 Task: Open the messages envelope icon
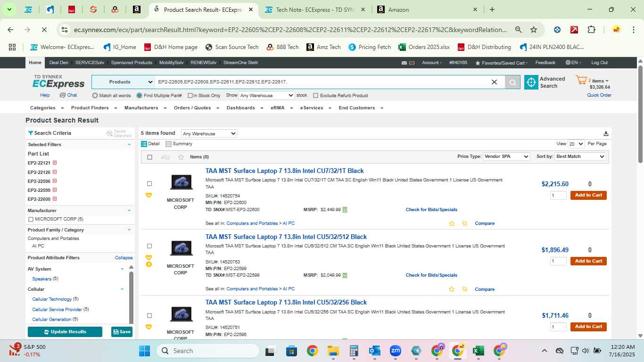coord(404,63)
